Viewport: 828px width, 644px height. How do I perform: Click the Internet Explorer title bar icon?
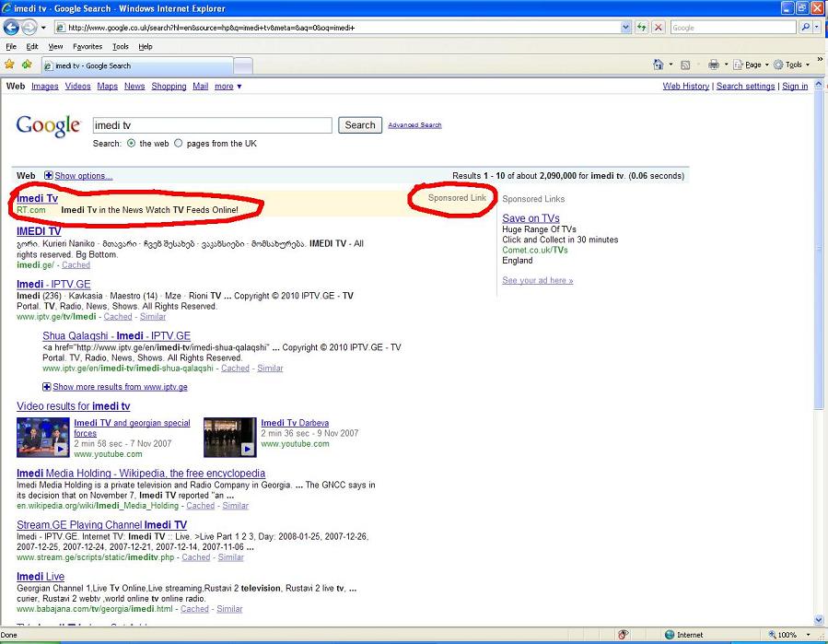point(6,8)
